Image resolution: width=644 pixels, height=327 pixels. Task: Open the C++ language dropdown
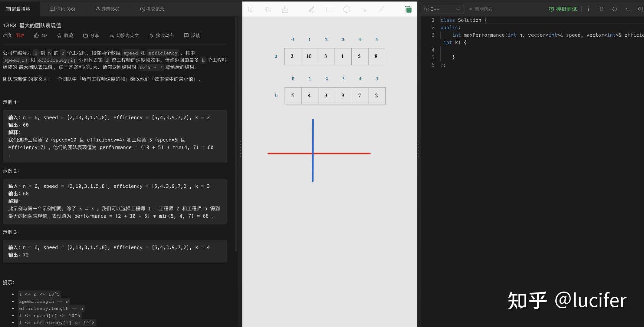pos(442,9)
